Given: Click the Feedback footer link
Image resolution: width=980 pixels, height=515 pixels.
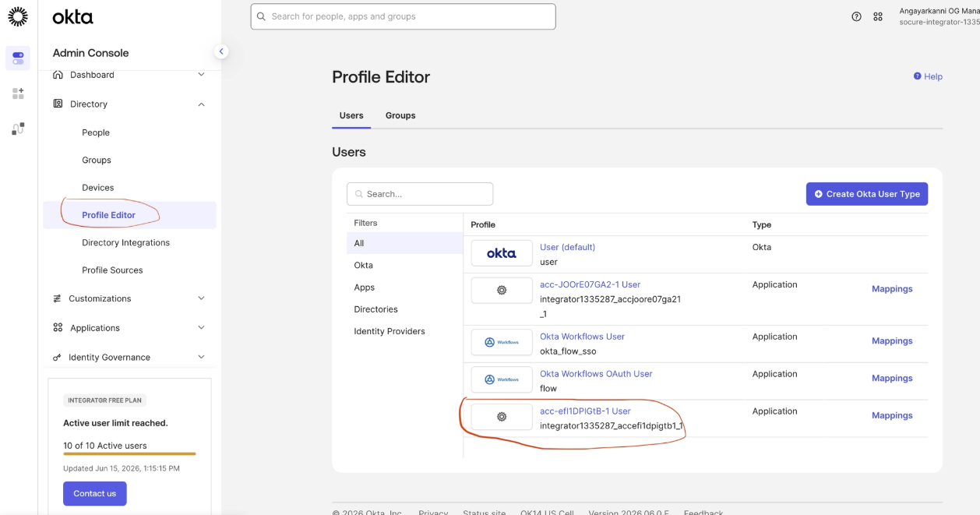Looking at the screenshot, I should point(703,511).
